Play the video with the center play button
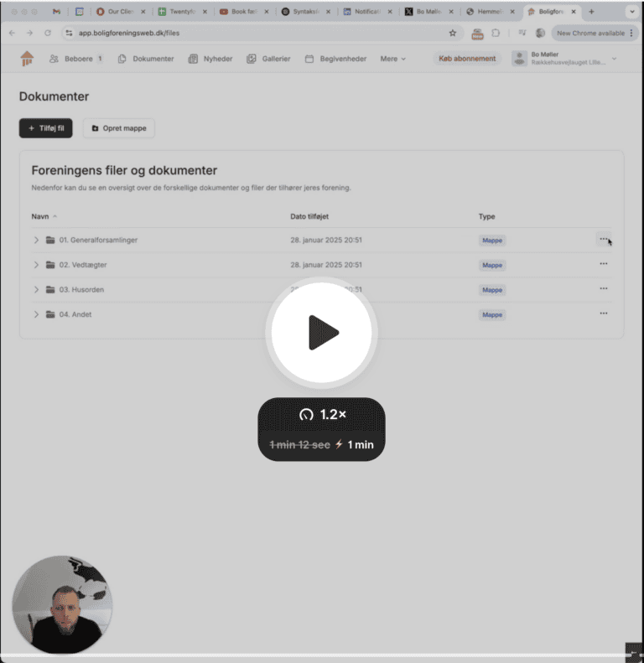Image resolution: width=644 pixels, height=663 pixels. [x=321, y=333]
